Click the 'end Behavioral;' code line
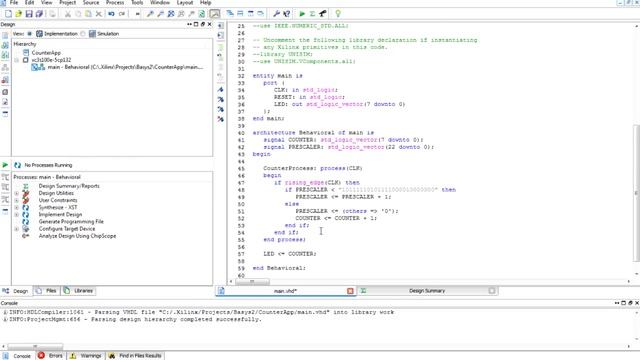Image resolution: width=640 pixels, height=360 pixels. [x=279, y=268]
